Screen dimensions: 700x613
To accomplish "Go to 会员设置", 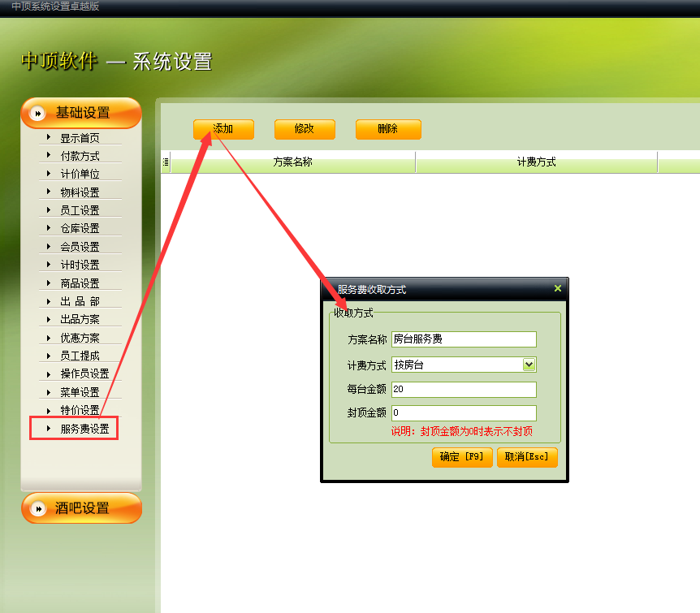I will point(80,247).
